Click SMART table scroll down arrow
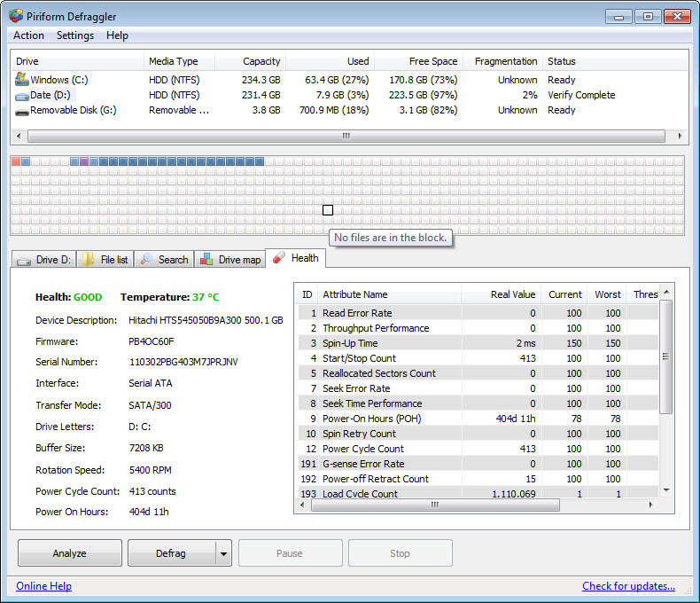Image resolution: width=700 pixels, height=603 pixels. (666, 490)
